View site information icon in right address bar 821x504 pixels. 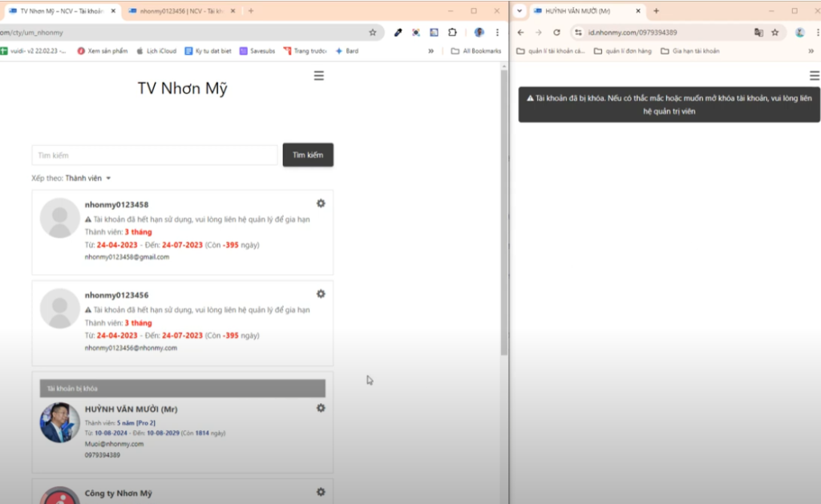tap(578, 32)
